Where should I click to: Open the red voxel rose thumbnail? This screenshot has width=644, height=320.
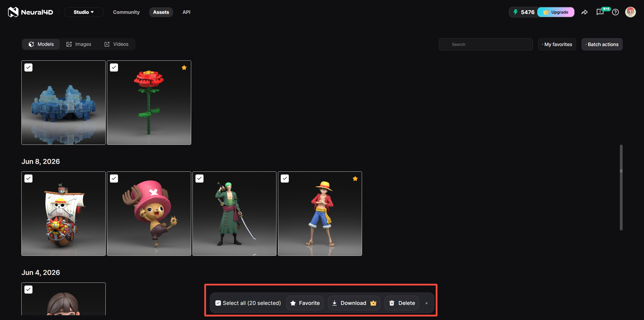click(x=149, y=102)
